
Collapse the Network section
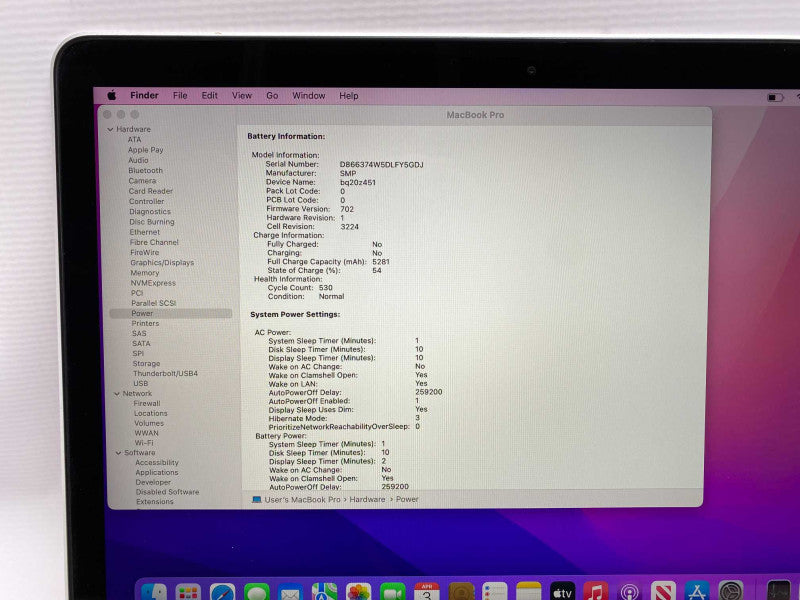click(117, 394)
